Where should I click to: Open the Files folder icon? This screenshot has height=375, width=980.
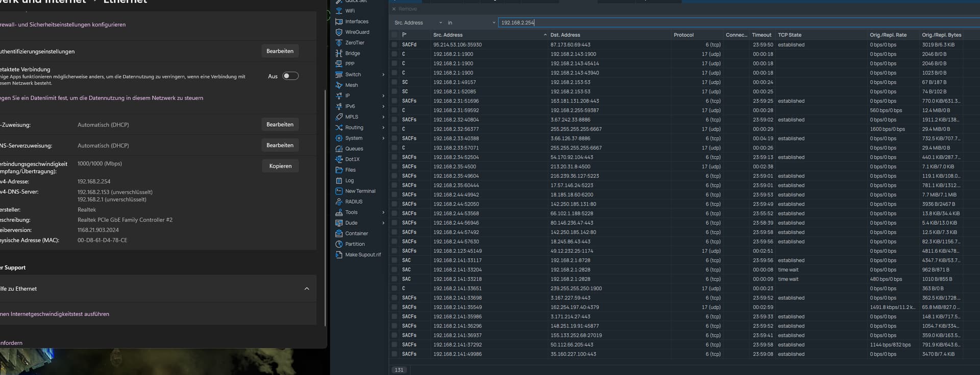(339, 170)
